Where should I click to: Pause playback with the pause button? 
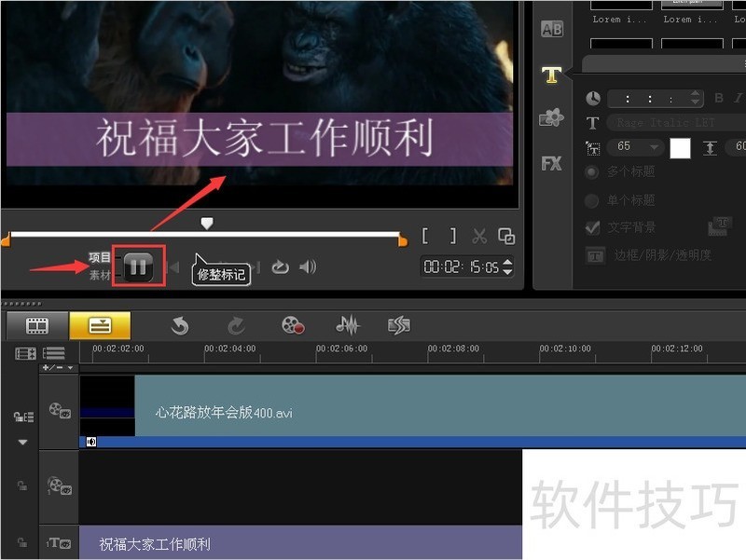(x=138, y=266)
